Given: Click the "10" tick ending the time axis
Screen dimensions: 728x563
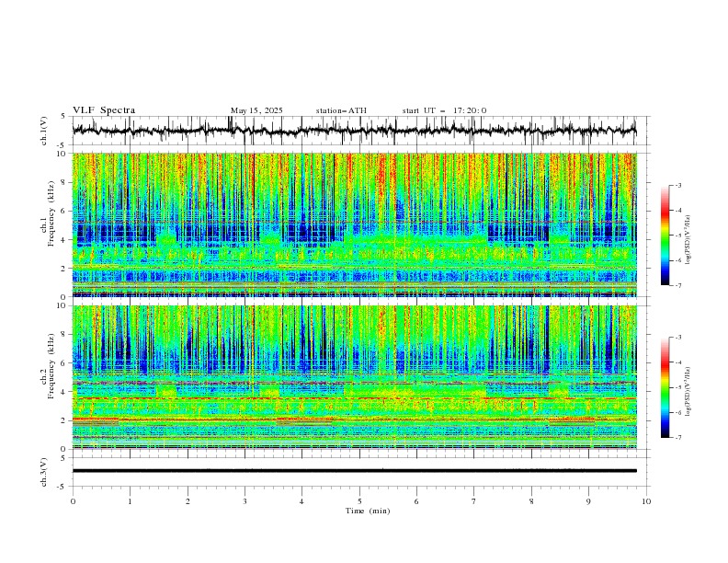Looking at the screenshot, I should tap(646, 501).
